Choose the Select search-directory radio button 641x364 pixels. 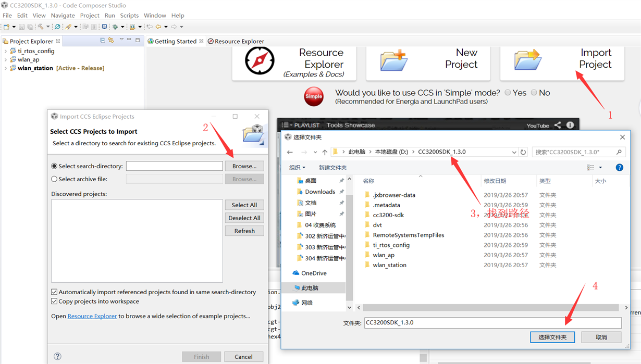pyautogui.click(x=54, y=166)
